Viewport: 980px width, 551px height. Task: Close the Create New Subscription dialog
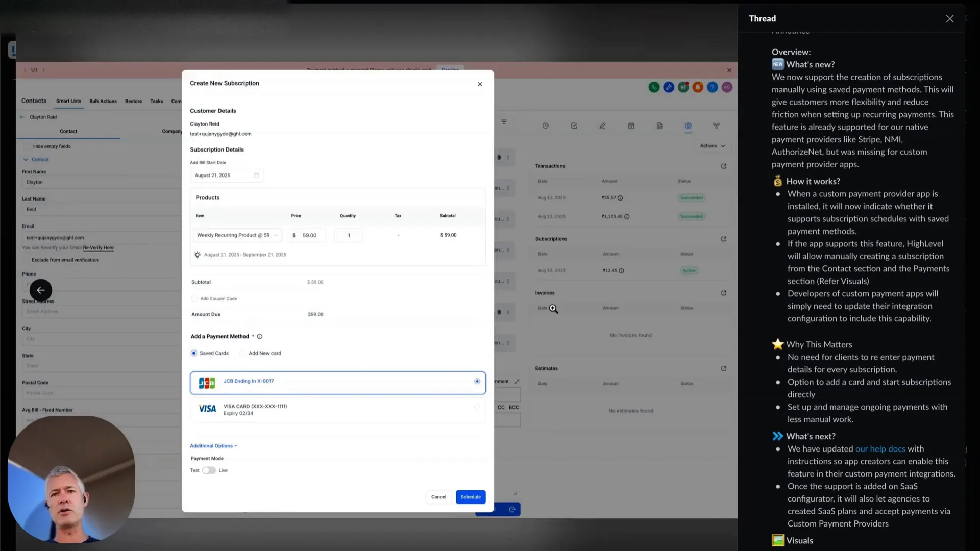point(480,84)
